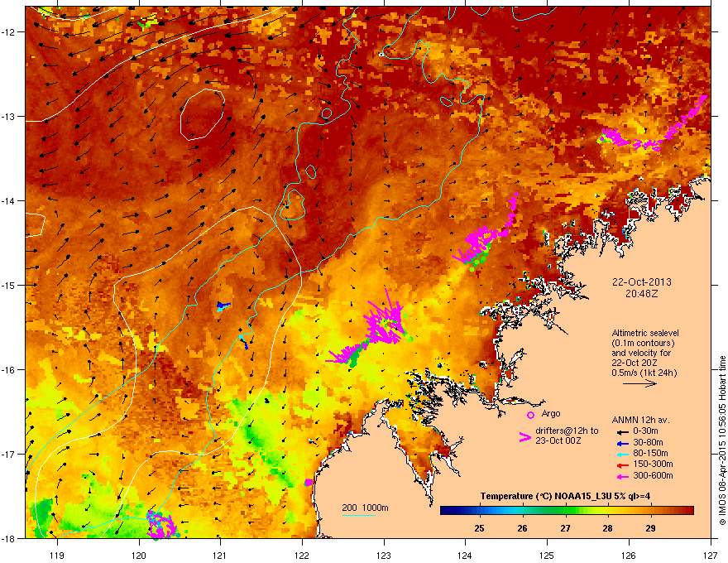Click the '0.5m/s (1kt 24h)' scale text
This screenshot has width=728, height=563.
(x=644, y=373)
